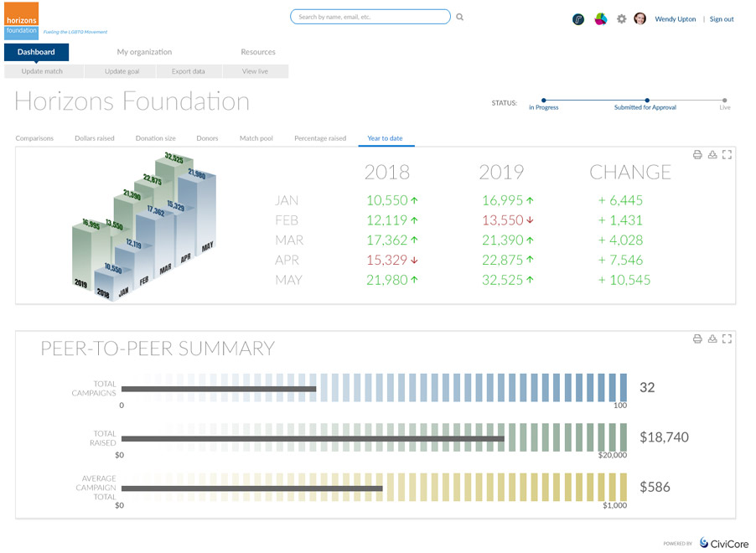
Task: Click the Sign out link
Action: click(x=722, y=19)
